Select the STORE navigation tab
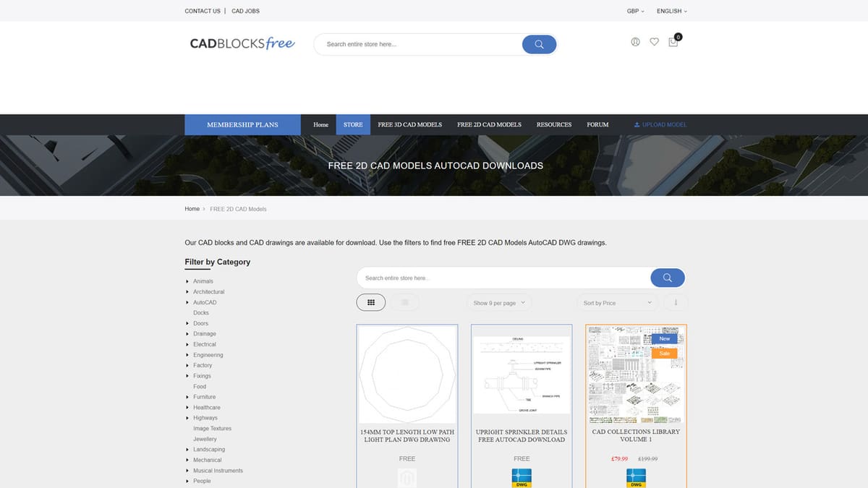 pyautogui.click(x=353, y=124)
